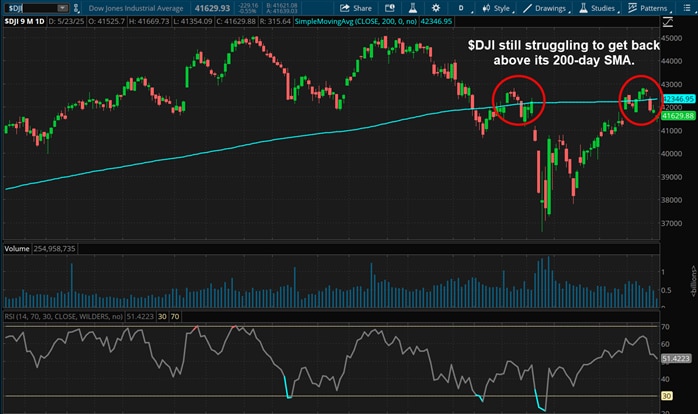Screen dimensions: 698x414
Task: Click the cyan 42346.95 price axis bubble
Action: pyautogui.click(x=678, y=99)
